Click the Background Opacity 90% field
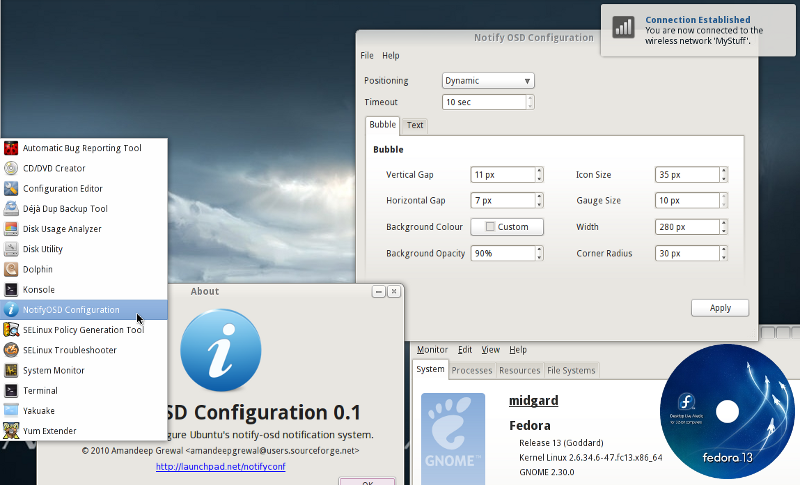Screen dimensions: 800x485 pyautogui.click(x=503, y=253)
